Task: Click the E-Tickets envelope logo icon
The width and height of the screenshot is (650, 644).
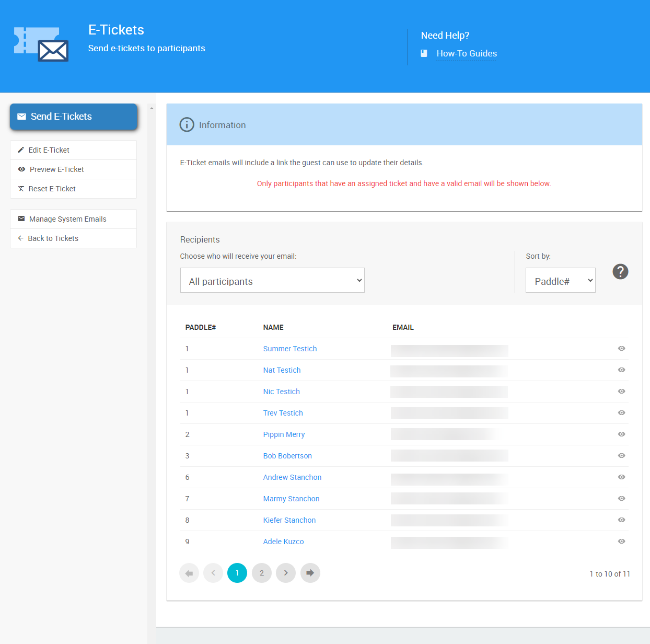Action: [41, 44]
